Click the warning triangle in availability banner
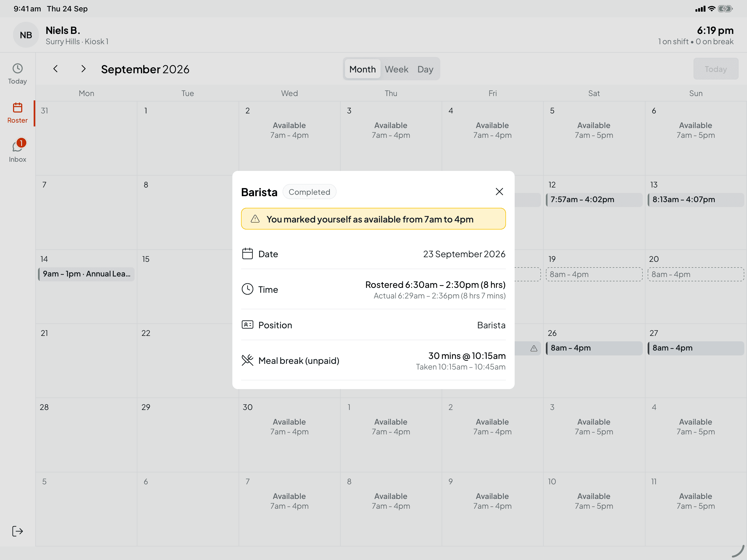This screenshot has height=560, width=747. (x=255, y=219)
